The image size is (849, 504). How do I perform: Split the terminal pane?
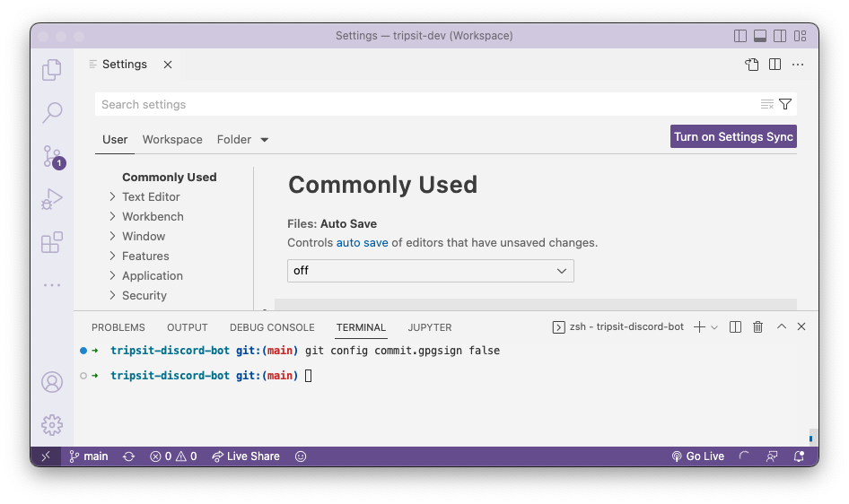(x=735, y=326)
